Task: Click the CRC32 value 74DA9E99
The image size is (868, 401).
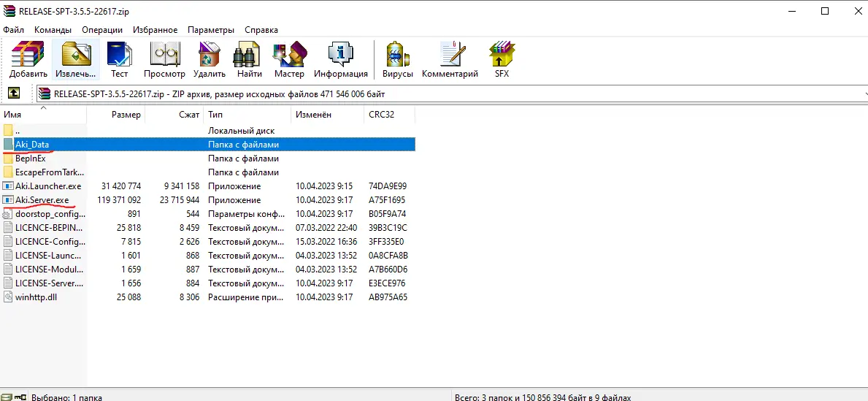Action: point(387,186)
